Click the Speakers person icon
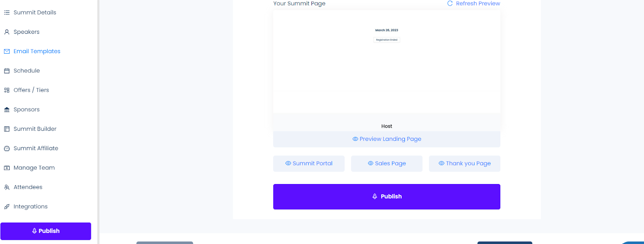The image size is (644, 244). point(7,32)
